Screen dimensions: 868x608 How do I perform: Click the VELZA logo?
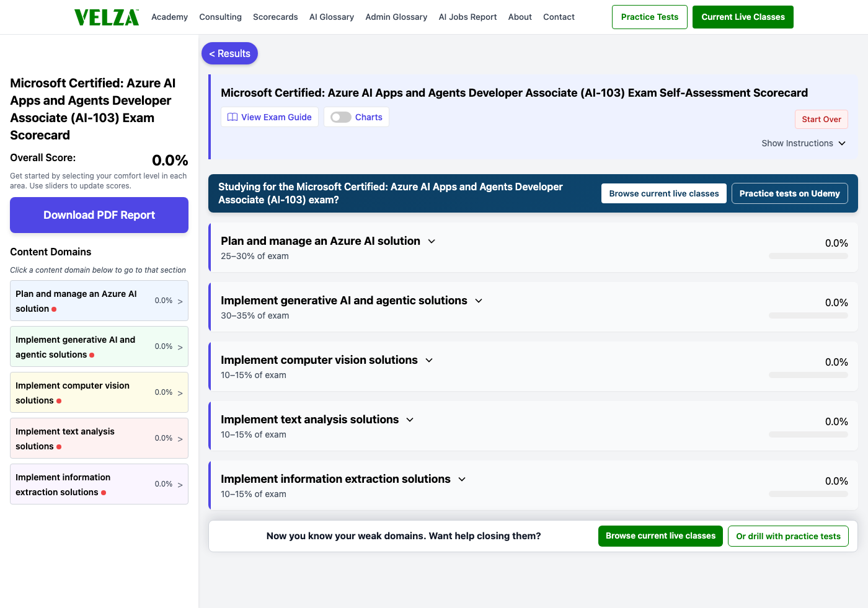point(107,17)
